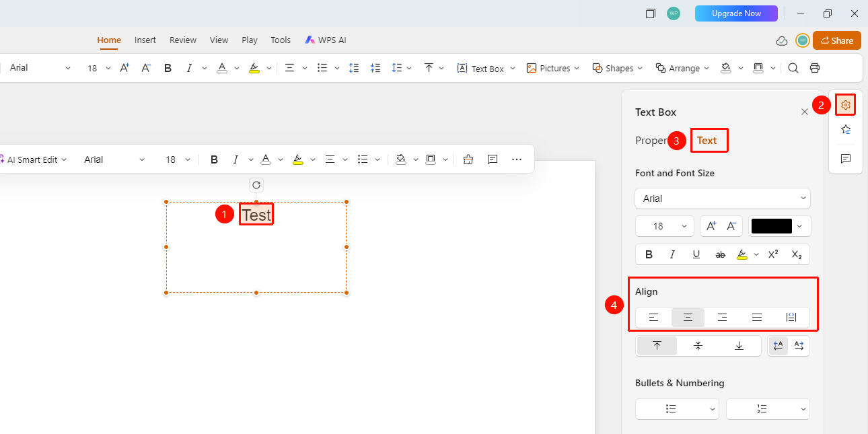This screenshot has width=868, height=434.
Task: Select right alignment in the Align section
Action: pyautogui.click(x=722, y=318)
